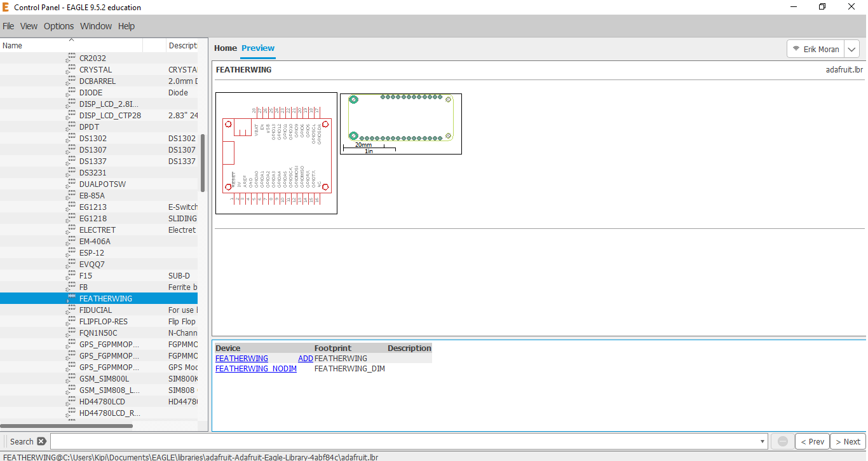Click the tree horizontal scrollbar thumb
The width and height of the screenshot is (868, 461).
[x=66, y=426]
